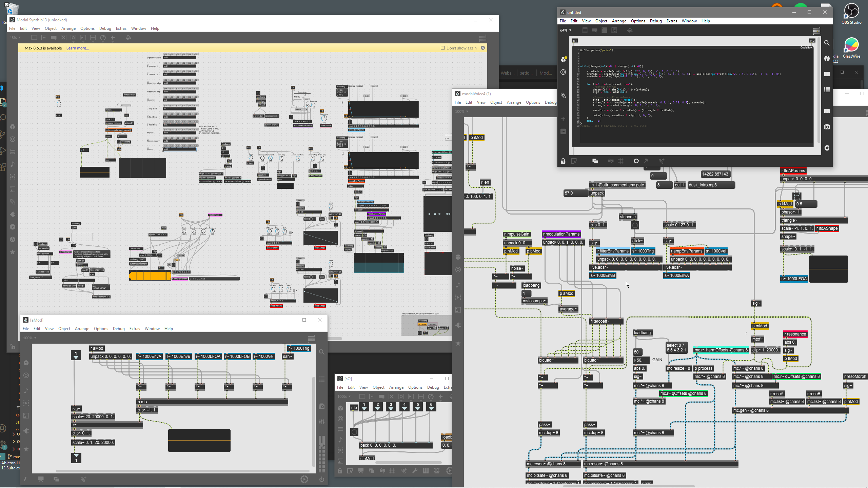Open the 100% zoom dropdown in the sO window
868x488 pixels.
click(344, 396)
